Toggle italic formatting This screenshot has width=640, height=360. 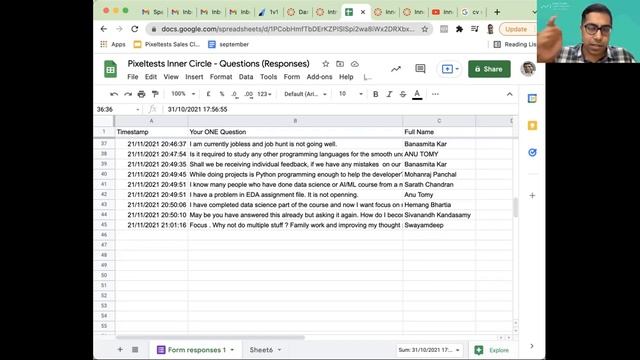(389, 94)
